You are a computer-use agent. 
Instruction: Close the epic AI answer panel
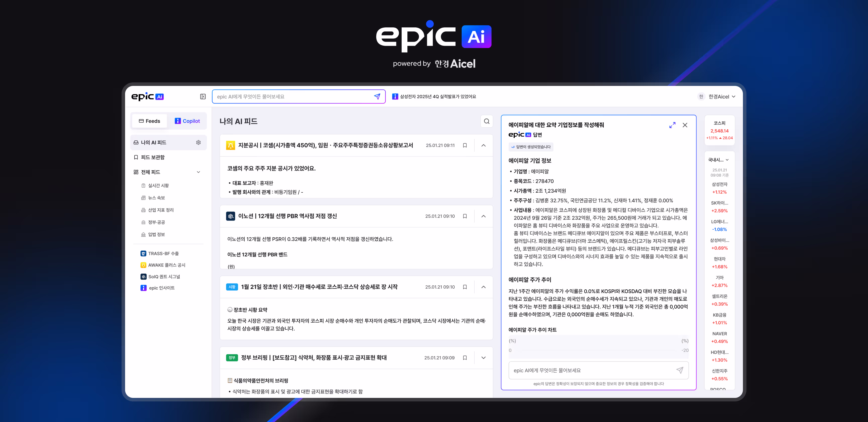tap(685, 125)
